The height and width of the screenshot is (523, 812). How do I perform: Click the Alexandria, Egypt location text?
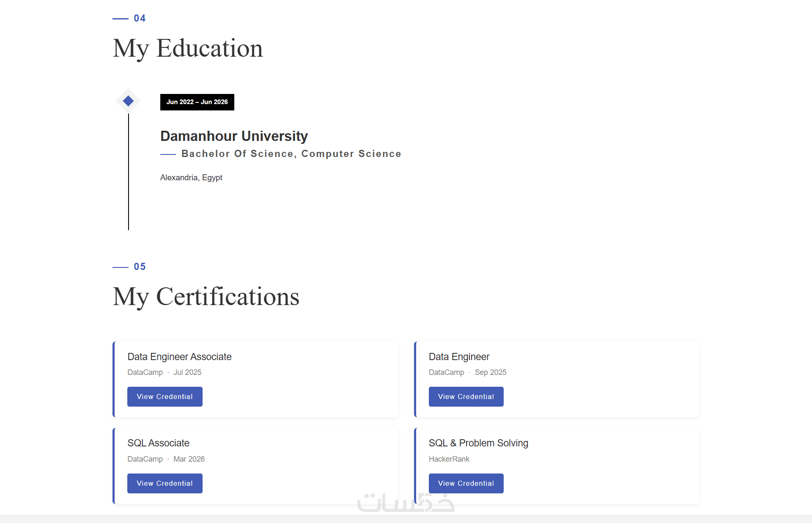coord(191,177)
